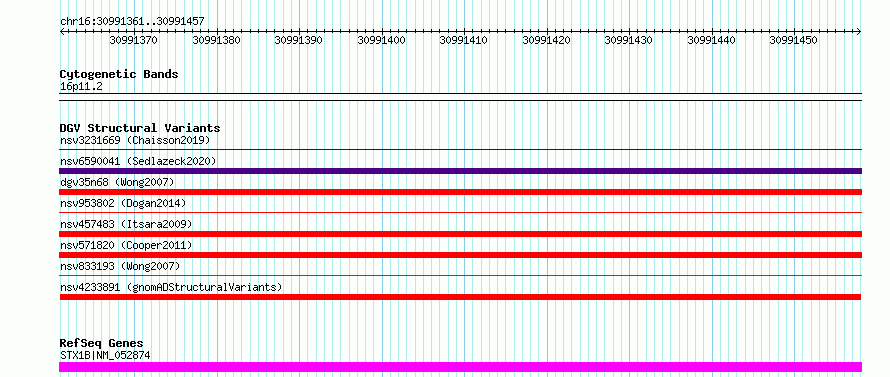Click ruler position 30991450
The height and width of the screenshot is (377, 890).
(x=794, y=40)
